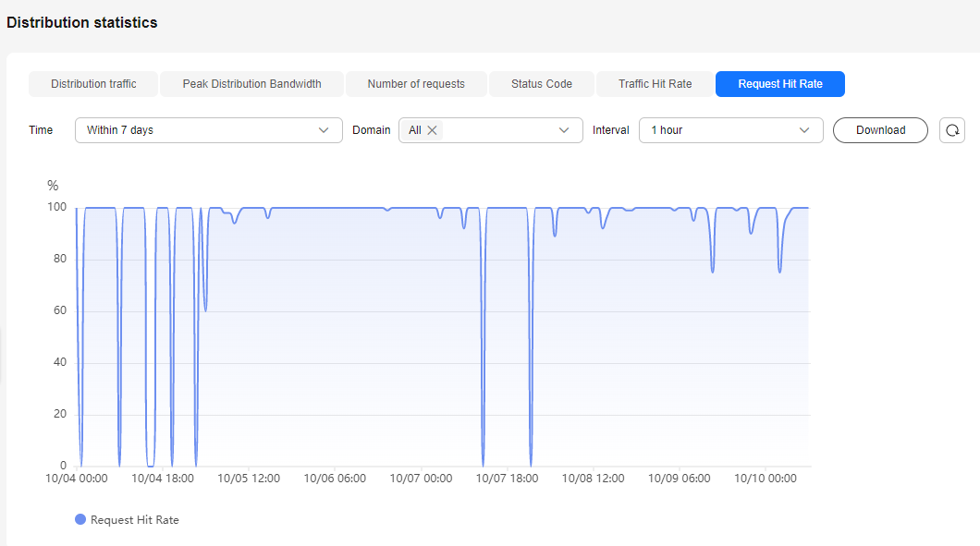Toggle the Request Hit Rate legend marker
The image size is (980, 546).
click(80, 519)
